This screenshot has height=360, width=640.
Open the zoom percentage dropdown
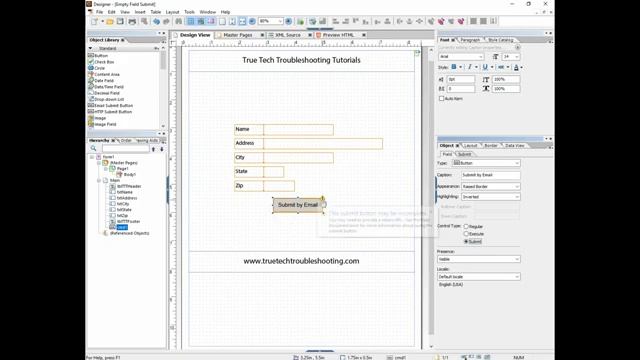pyautogui.click(x=280, y=21)
